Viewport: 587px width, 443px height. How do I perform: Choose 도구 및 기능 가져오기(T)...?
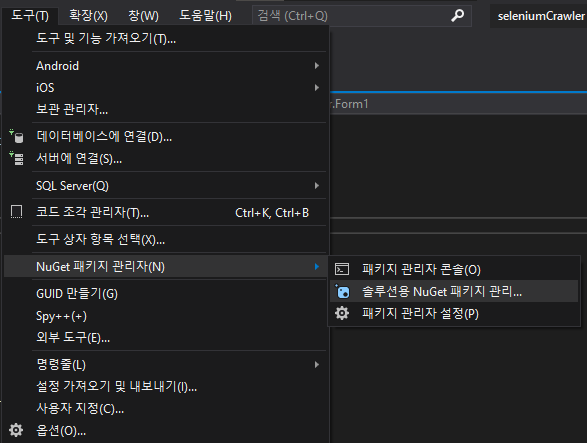[166, 38]
